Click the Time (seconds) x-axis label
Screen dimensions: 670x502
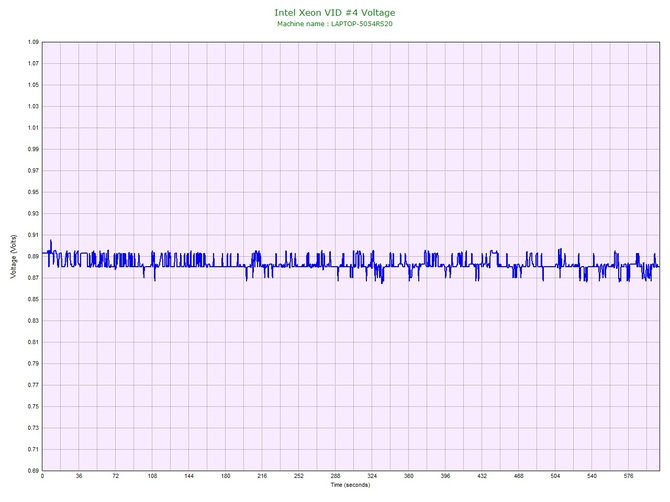point(350,485)
